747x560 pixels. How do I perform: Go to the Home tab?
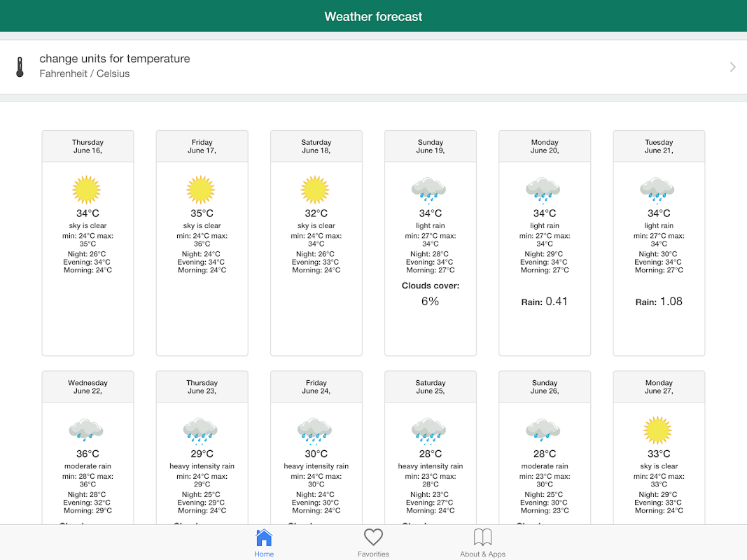[264, 543]
